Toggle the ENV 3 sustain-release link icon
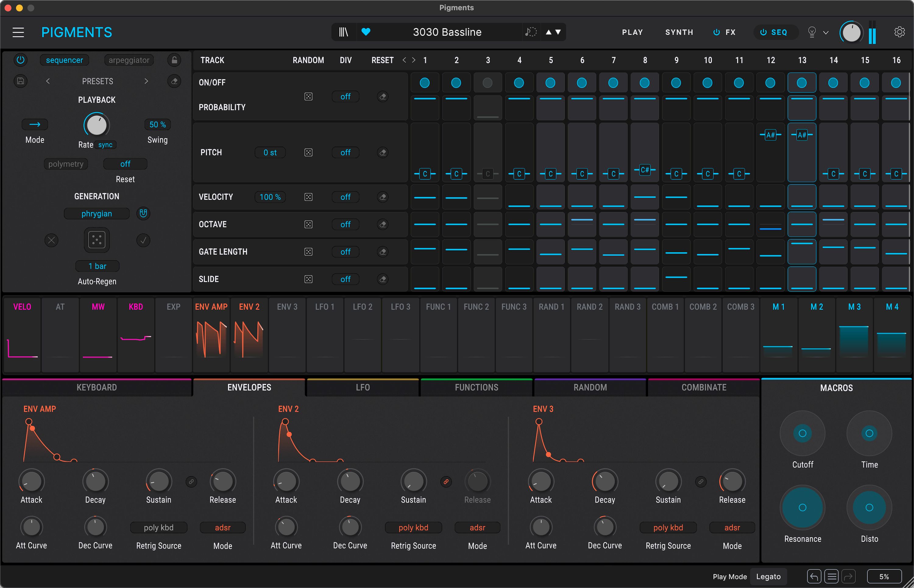Viewport: 914px width, 588px height. coord(700,482)
